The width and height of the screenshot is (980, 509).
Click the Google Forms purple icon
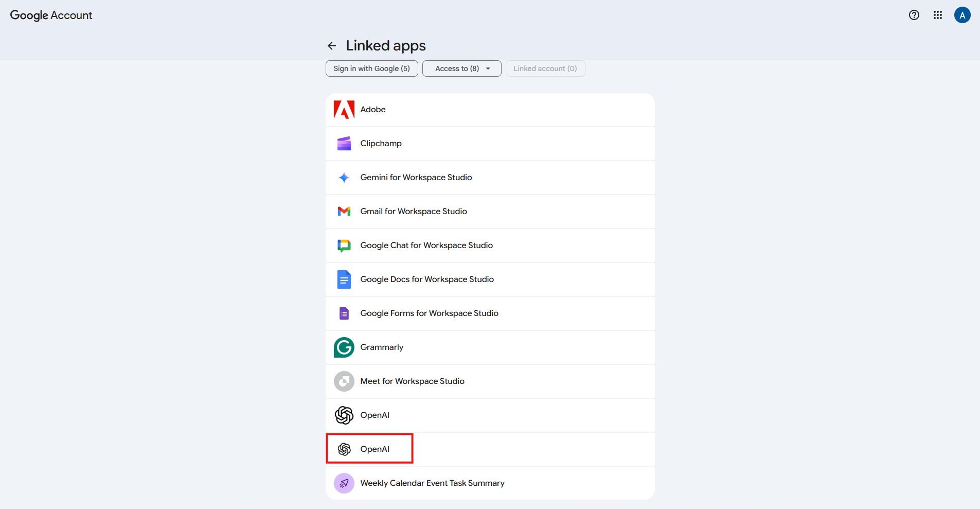click(344, 313)
